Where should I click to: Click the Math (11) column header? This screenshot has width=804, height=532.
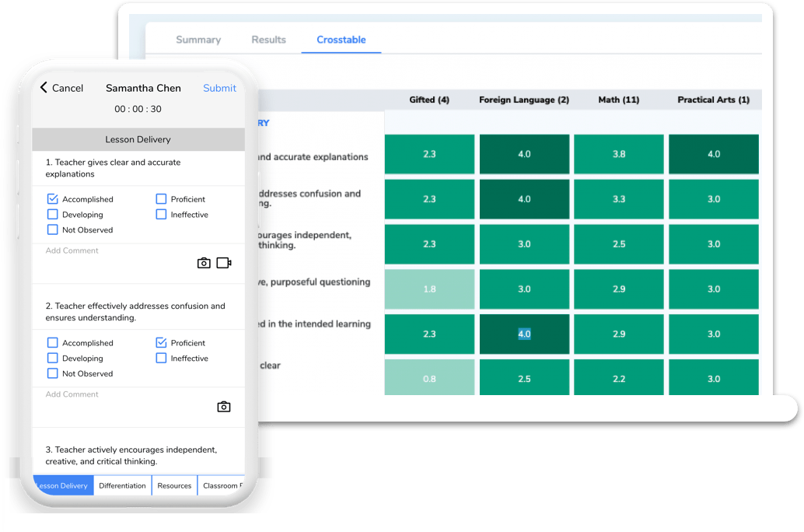pyautogui.click(x=619, y=100)
